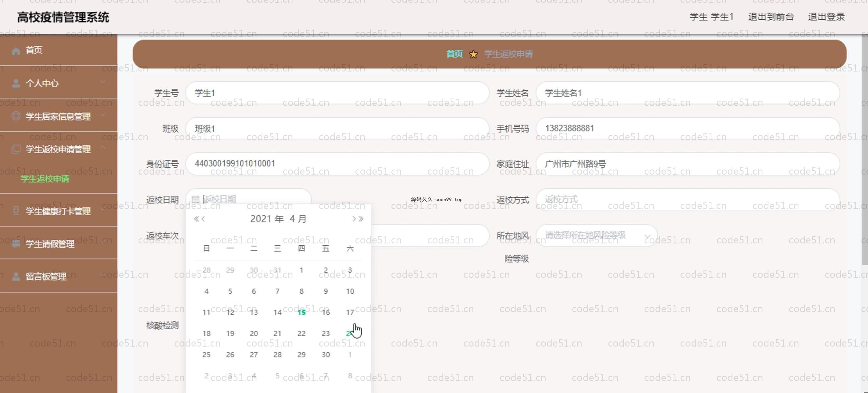
Task: Select April 12 in calendar
Action: 230,312
